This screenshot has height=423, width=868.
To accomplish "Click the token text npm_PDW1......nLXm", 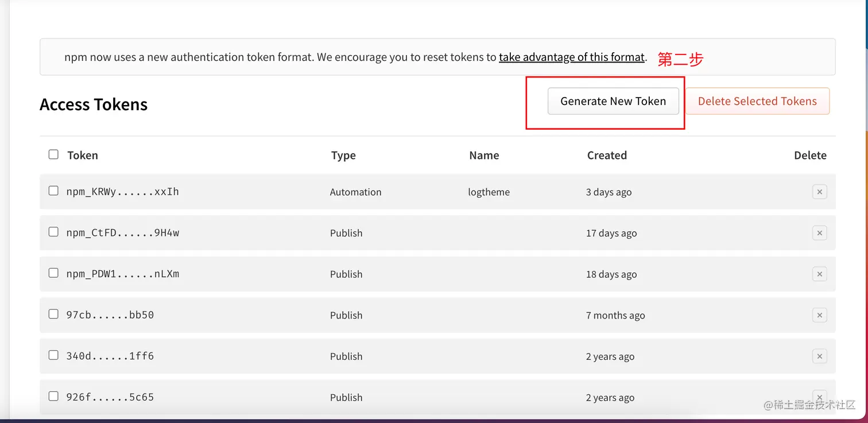I will [x=122, y=274].
